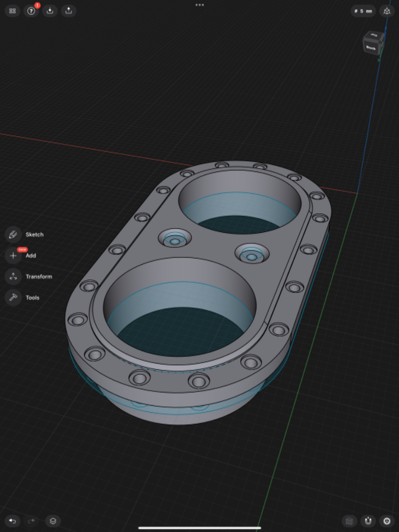The image size is (399, 532).
Task: Click the Sketch pencil icon
Action: (x=13, y=235)
